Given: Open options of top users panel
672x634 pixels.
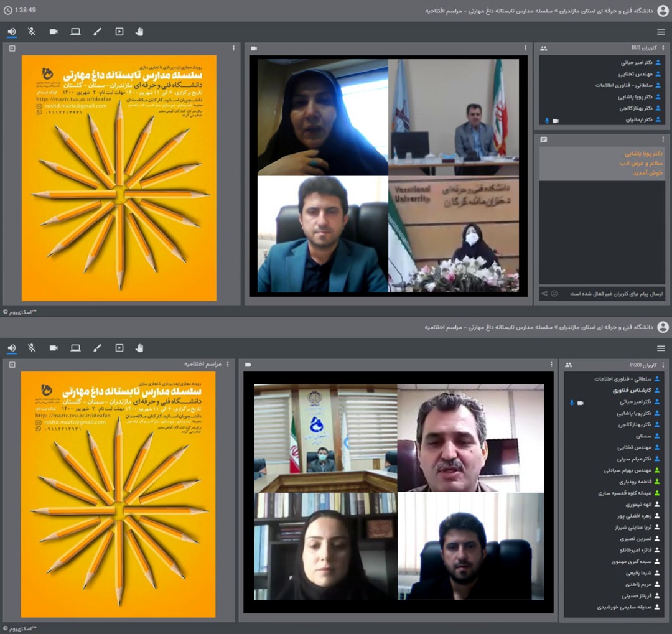Looking at the screenshot, I should 663,48.
